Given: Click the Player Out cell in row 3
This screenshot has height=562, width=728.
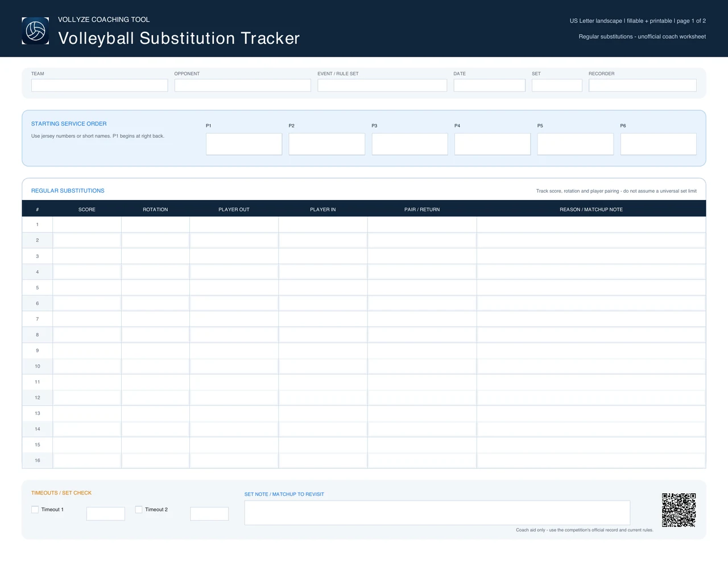Looking at the screenshot, I should [x=234, y=256].
